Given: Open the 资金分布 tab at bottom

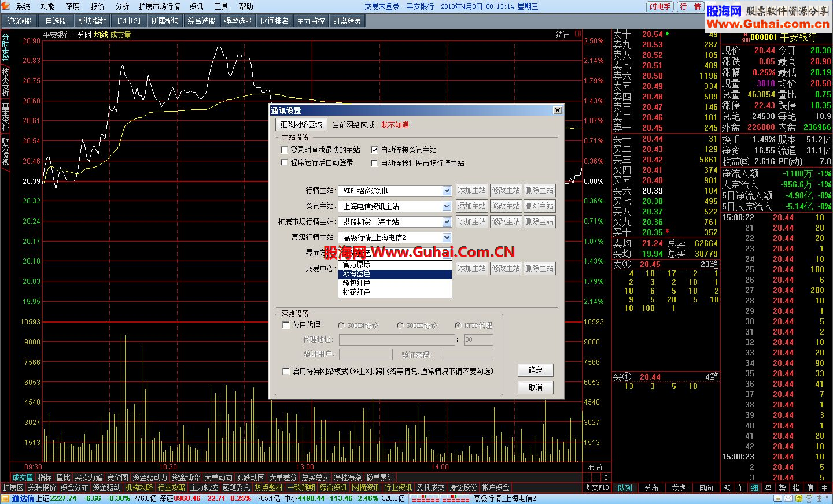Looking at the screenshot, I should click(75, 488).
